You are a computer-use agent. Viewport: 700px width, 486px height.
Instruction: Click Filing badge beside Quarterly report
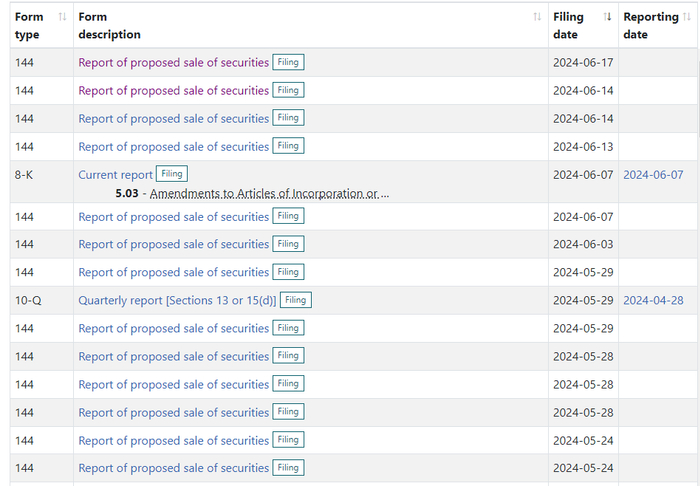[295, 300]
